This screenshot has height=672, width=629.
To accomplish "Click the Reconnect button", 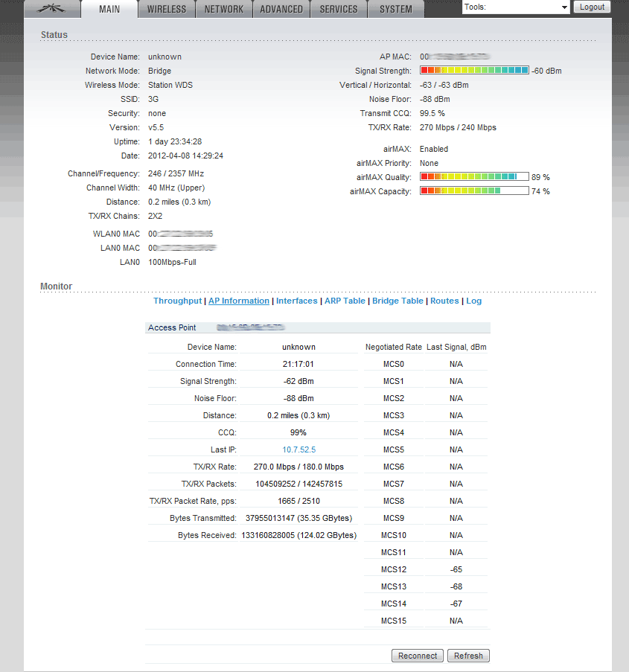I will pos(418,656).
